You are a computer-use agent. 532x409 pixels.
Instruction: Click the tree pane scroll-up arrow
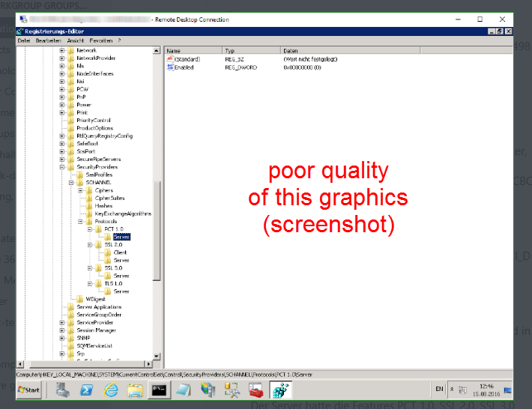(x=157, y=50)
